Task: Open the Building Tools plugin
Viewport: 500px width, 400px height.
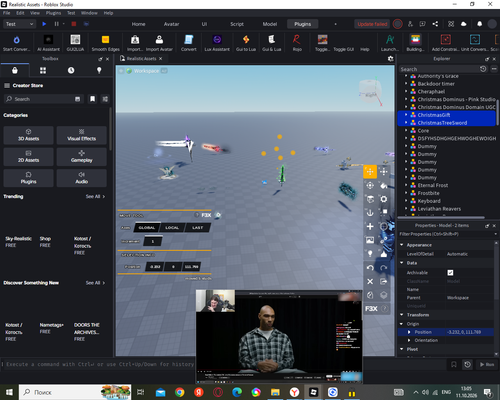Action: (x=415, y=43)
